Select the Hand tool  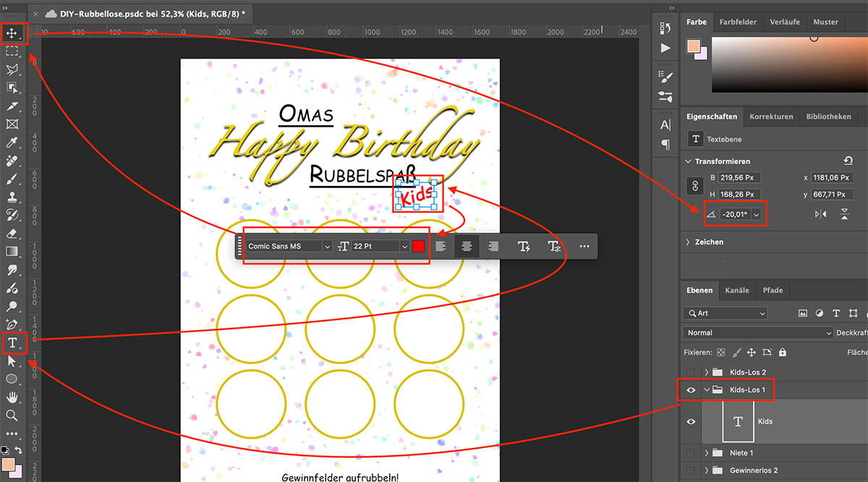point(12,397)
